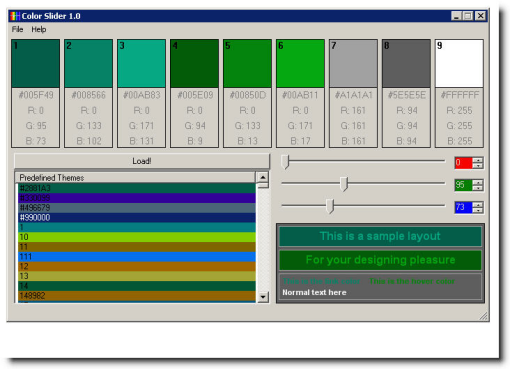Increase green value with spinner up arrow

[x=478, y=182]
